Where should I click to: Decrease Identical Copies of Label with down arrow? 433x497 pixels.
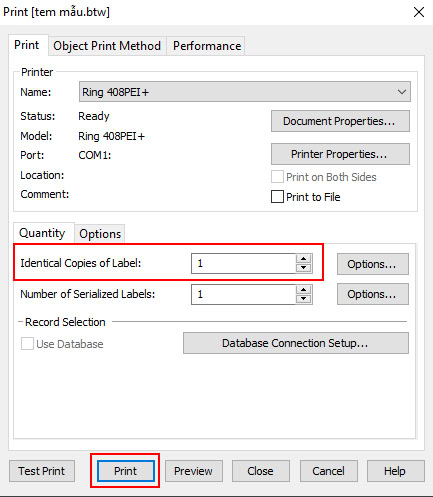[303, 268]
